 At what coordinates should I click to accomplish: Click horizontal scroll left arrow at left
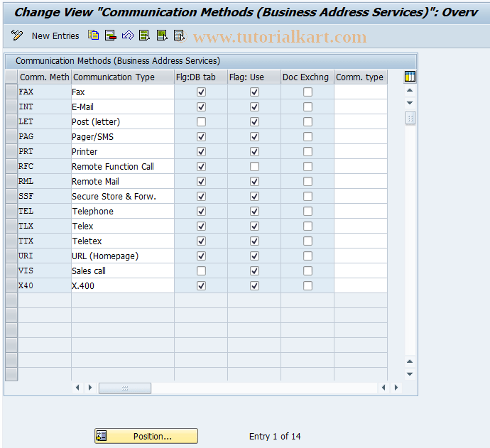[77, 388]
